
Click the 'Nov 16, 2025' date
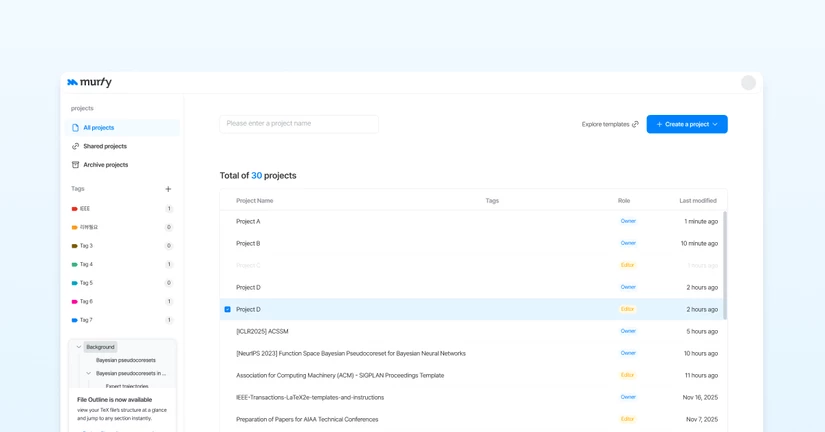(x=700, y=397)
